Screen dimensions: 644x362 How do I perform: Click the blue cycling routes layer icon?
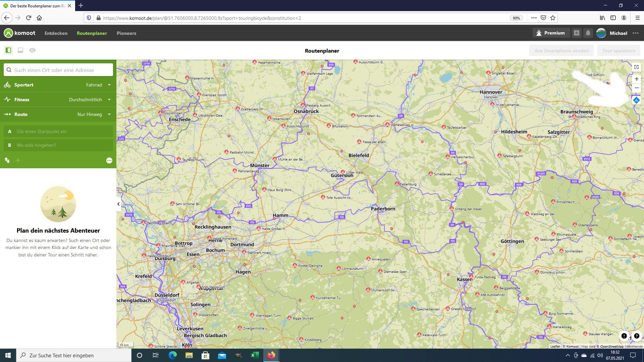point(636,100)
